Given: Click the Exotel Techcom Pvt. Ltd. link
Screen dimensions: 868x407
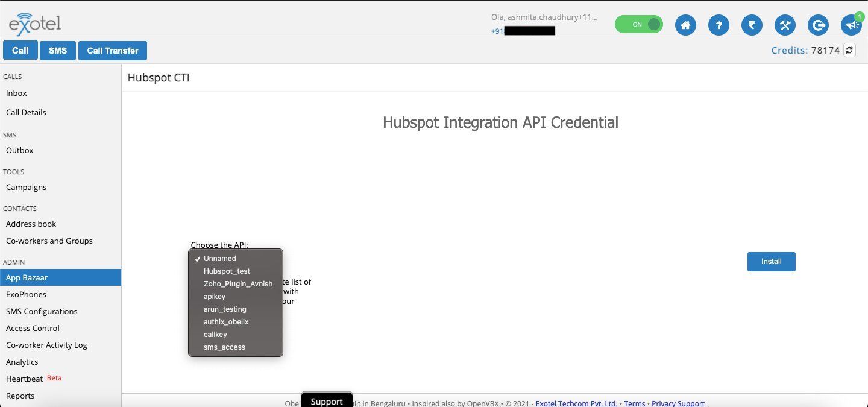Looking at the screenshot, I should coord(576,403).
